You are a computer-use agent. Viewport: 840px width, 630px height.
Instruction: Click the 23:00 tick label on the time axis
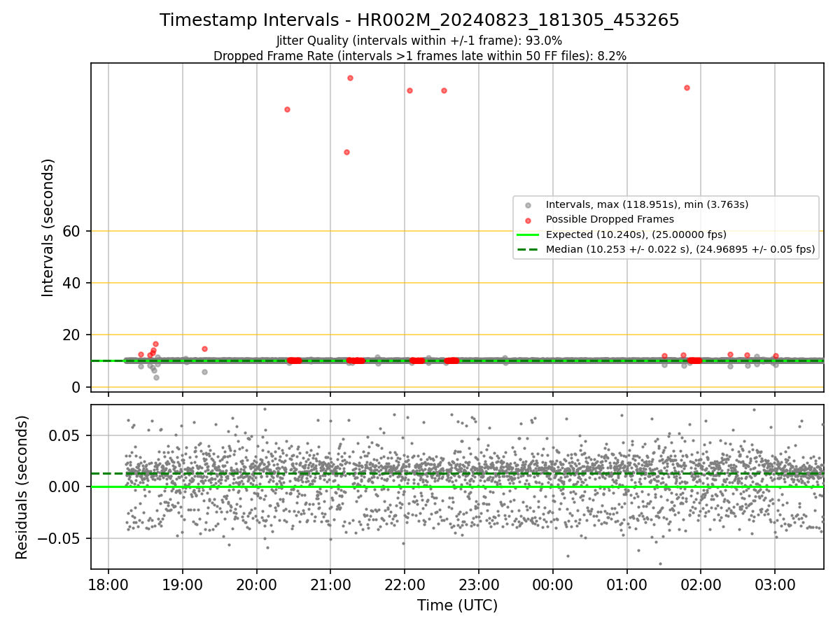point(479,586)
